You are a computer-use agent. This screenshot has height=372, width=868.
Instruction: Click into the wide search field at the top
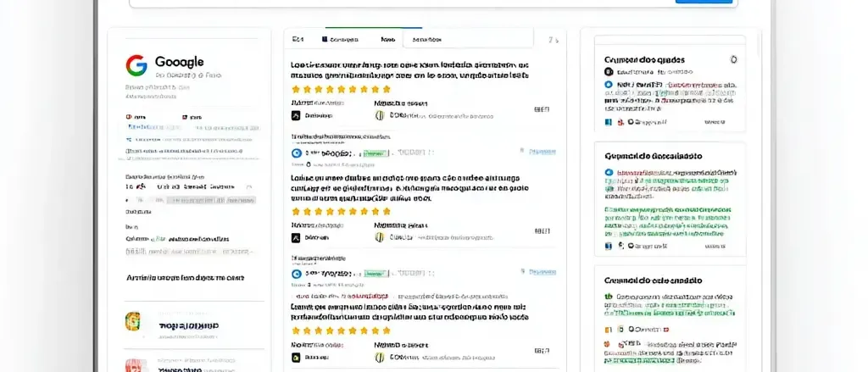pos(398,3)
